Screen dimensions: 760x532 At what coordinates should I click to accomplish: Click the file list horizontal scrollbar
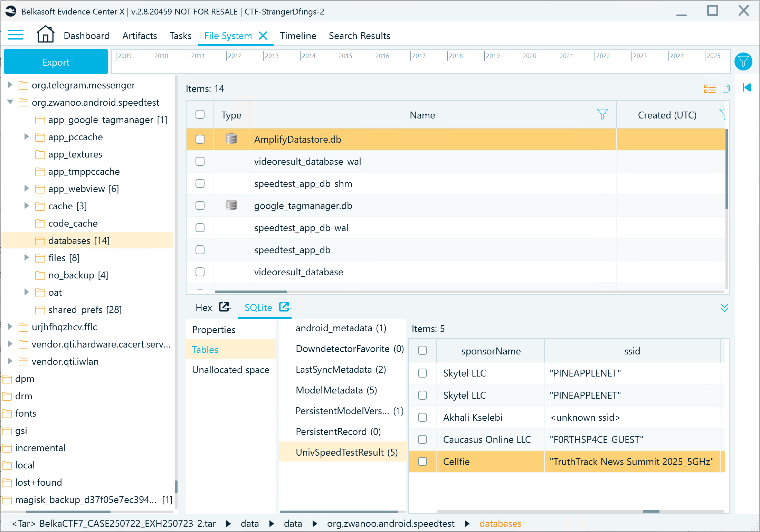[x=251, y=292]
